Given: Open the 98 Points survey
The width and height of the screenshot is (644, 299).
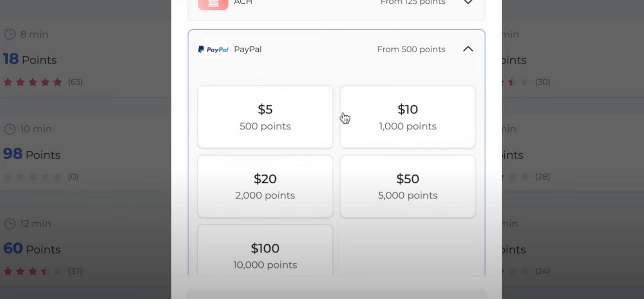Looking at the screenshot, I should click(x=32, y=154).
